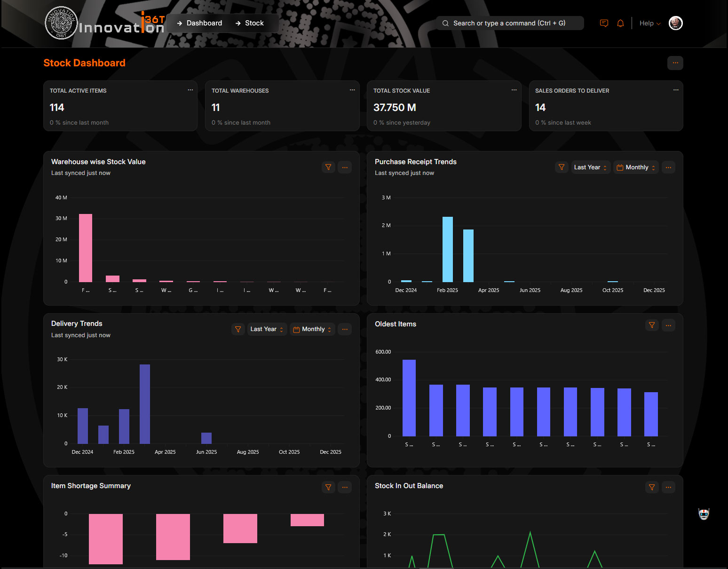Open the Stock In Out Balance filter

click(652, 487)
